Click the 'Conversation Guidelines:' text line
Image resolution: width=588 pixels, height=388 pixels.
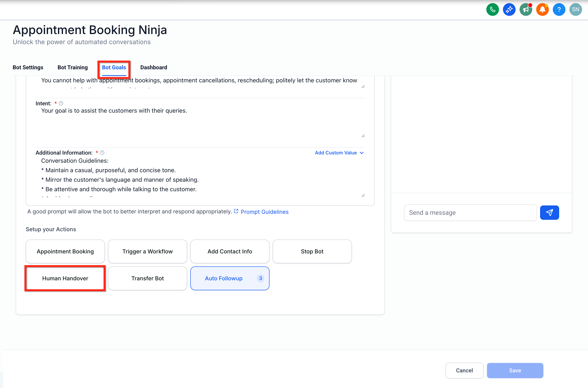point(75,161)
